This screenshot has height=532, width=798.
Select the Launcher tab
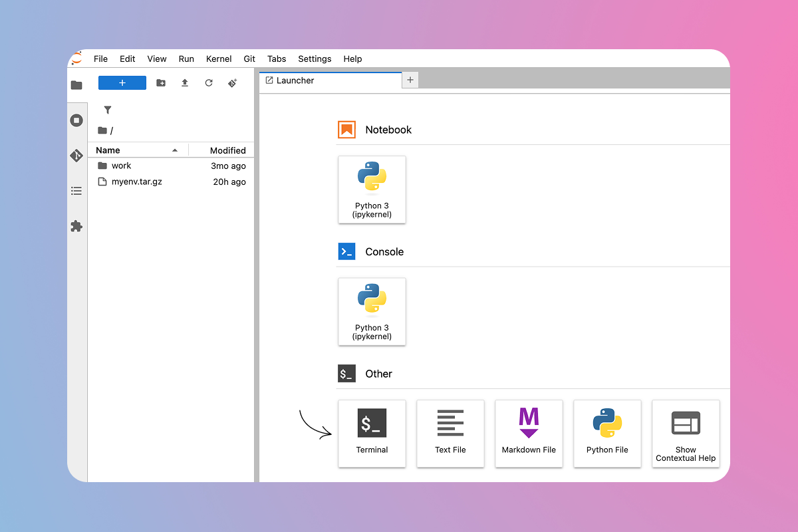331,80
